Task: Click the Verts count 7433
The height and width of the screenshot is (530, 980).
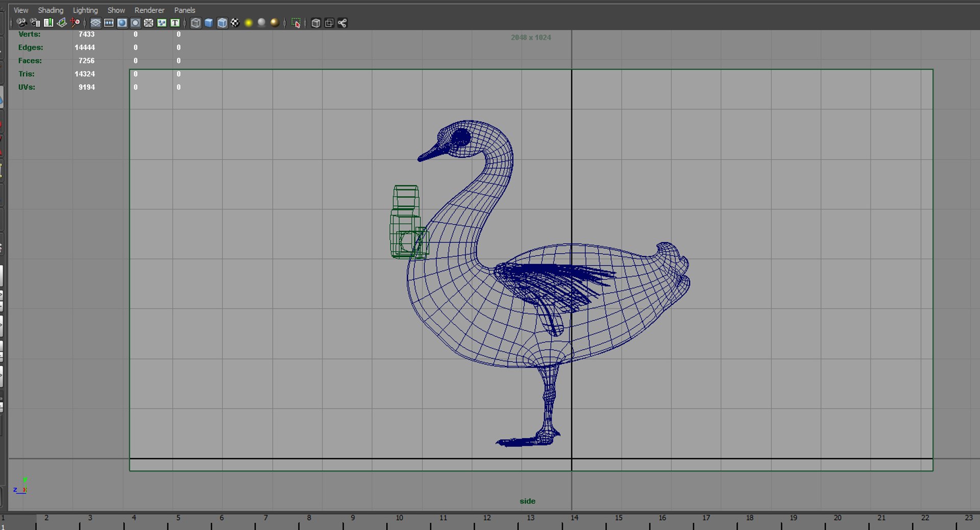Action: pyautogui.click(x=86, y=34)
